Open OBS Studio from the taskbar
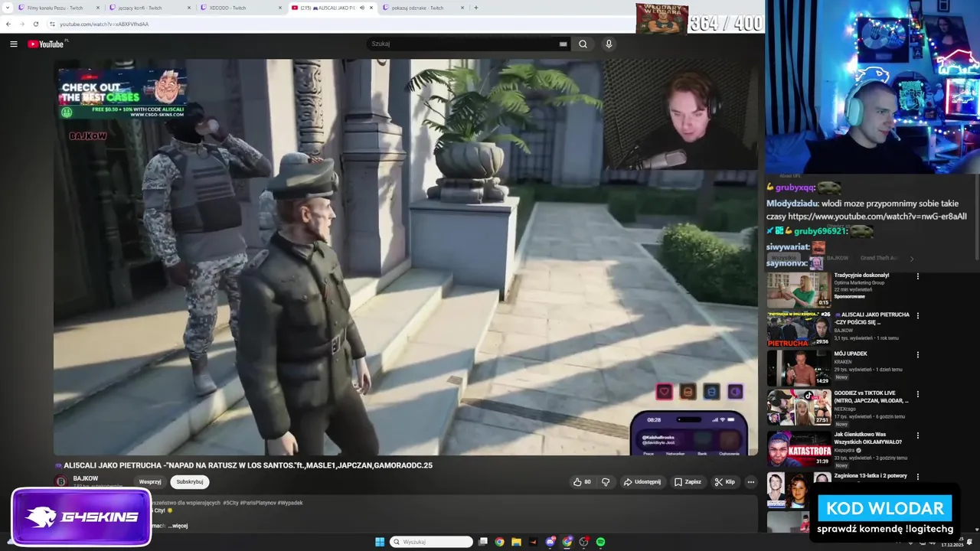The width and height of the screenshot is (980, 551). pyautogui.click(x=584, y=542)
